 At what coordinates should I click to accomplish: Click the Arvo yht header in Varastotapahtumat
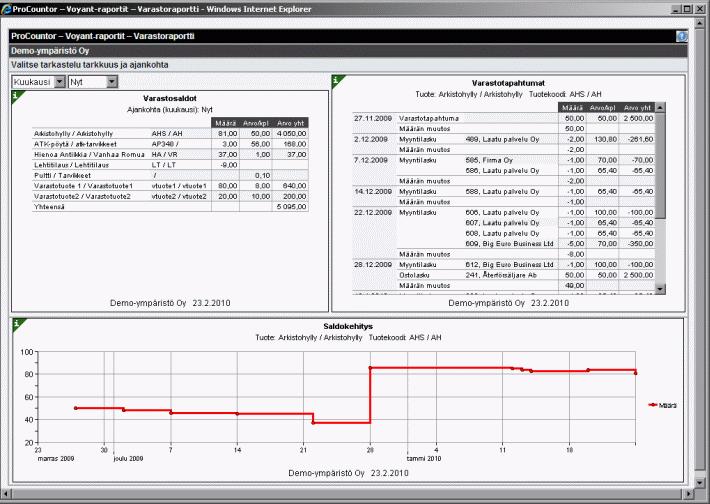pos(637,108)
